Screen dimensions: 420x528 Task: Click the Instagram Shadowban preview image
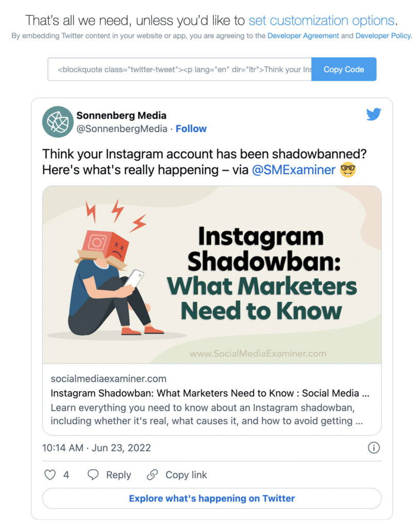coord(211,274)
